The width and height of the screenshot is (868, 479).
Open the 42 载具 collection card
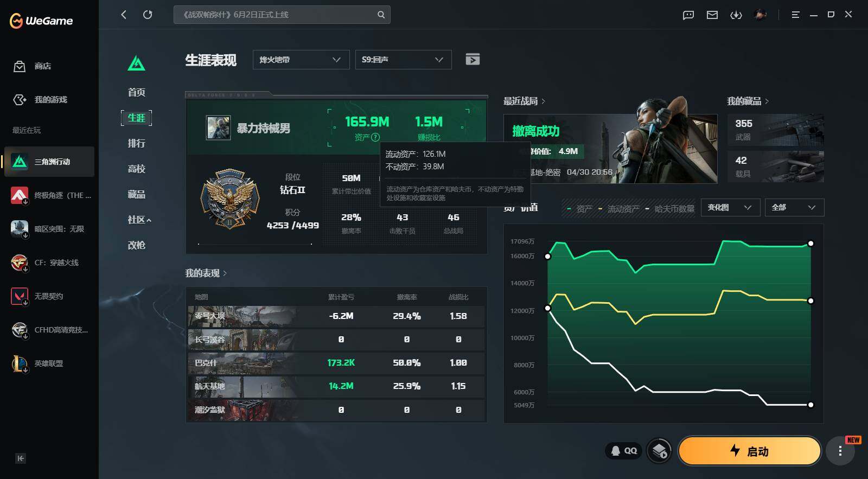(776, 167)
